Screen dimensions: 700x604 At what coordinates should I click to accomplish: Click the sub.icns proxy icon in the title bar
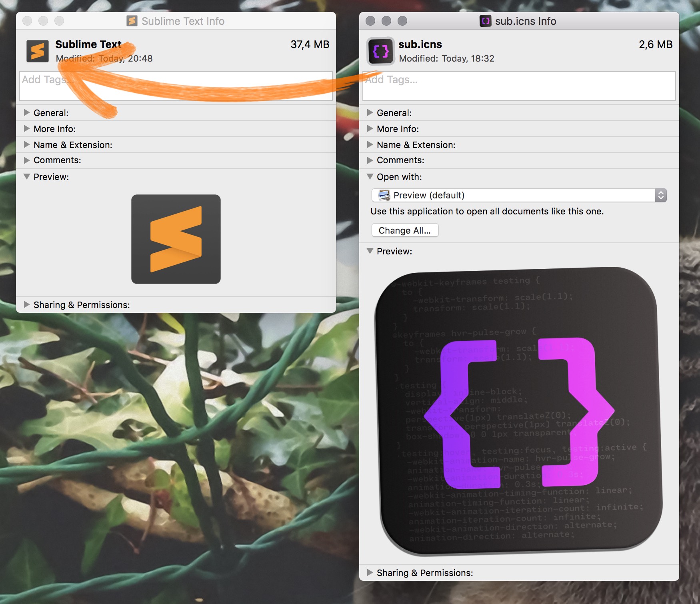485,21
